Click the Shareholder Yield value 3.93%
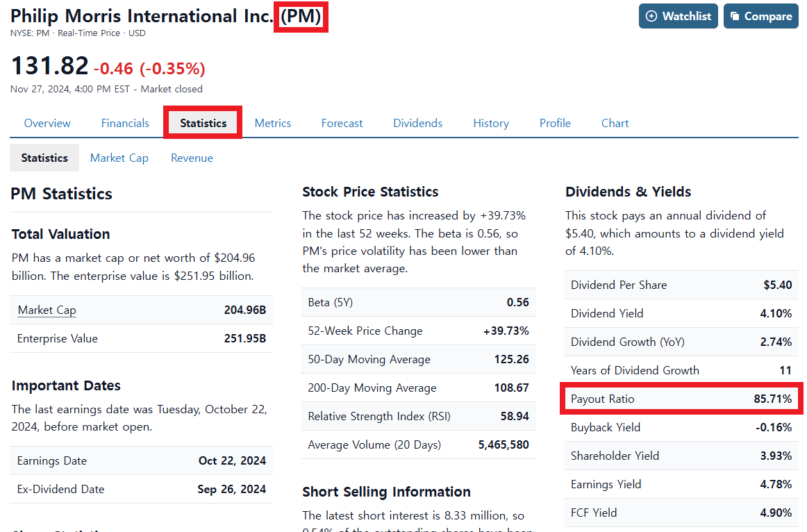This screenshot has height=532, width=807. click(776, 456)
